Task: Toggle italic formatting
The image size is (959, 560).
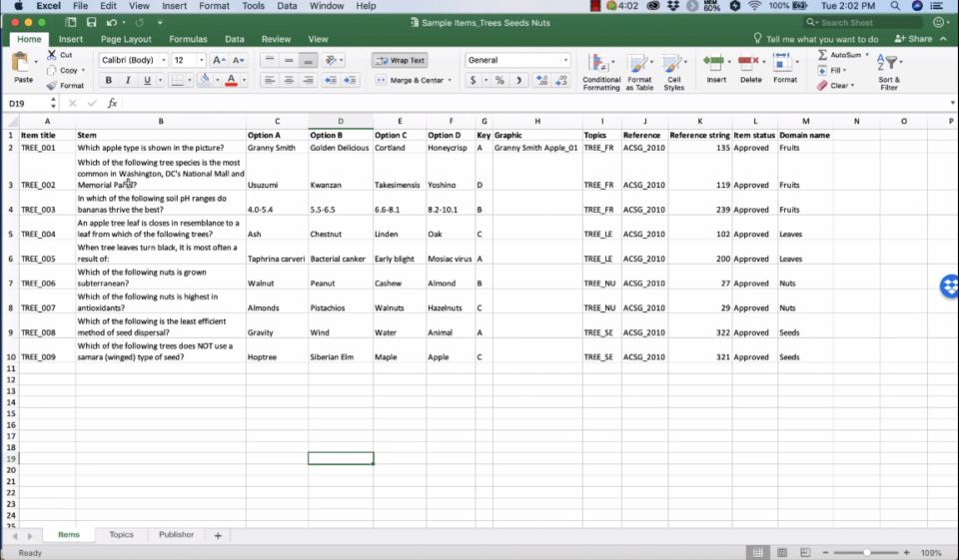Action: click(x=128, y=80)
